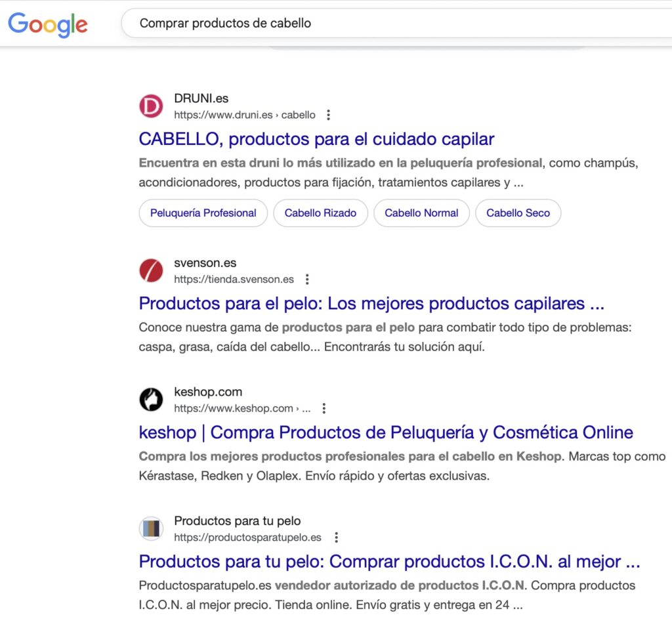Image resolution: width=672 pixels, height=632 pixels.
Task: Click the 'https://productosparatupelo.es' URL
Action: [x=247, y=537]
